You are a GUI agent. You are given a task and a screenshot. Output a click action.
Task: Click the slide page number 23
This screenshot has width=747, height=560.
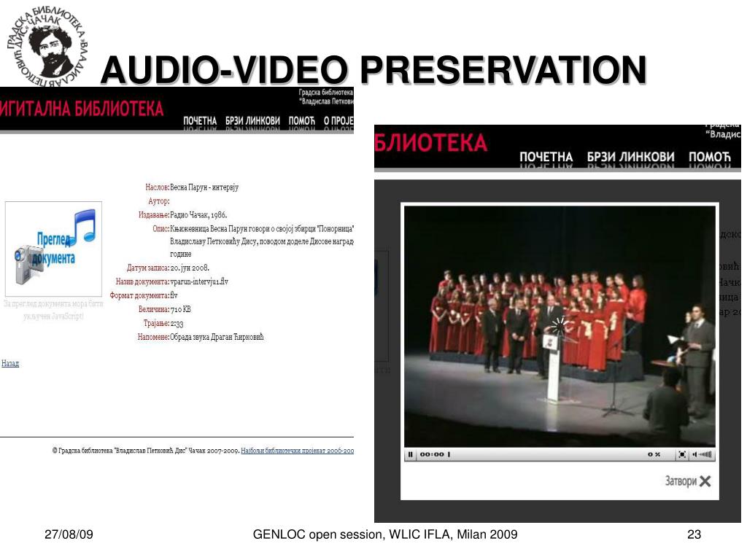(694, 534)
